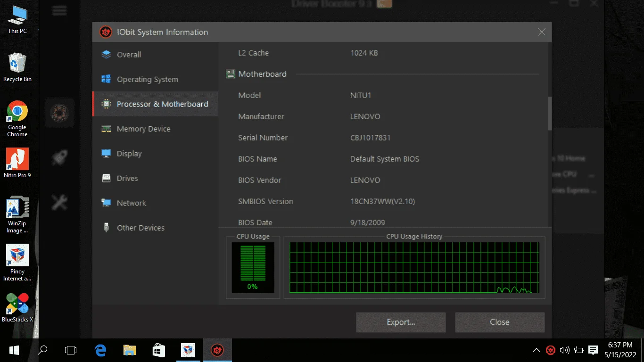Open Driver Booster's hamburger menu
This screenshot has height=362, width=644.
(59, 11)
